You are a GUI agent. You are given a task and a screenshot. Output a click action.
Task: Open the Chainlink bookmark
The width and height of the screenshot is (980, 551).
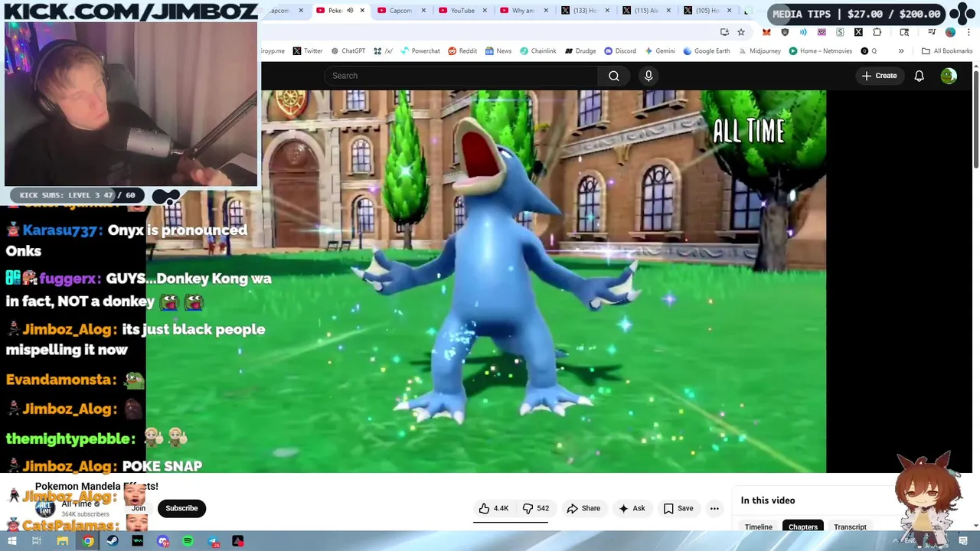[537, 51]
